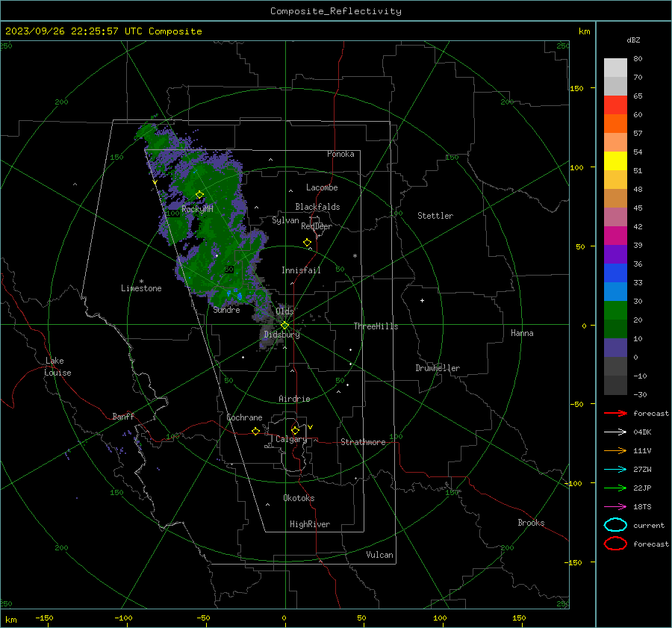
Task: Pick the slate purple 0-10 dBZ swatch
Action: point(615,348)
